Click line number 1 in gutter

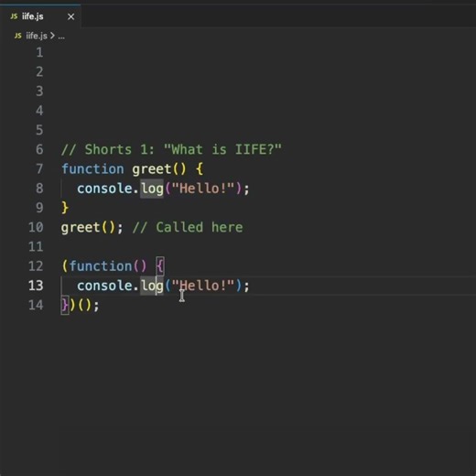39,52
